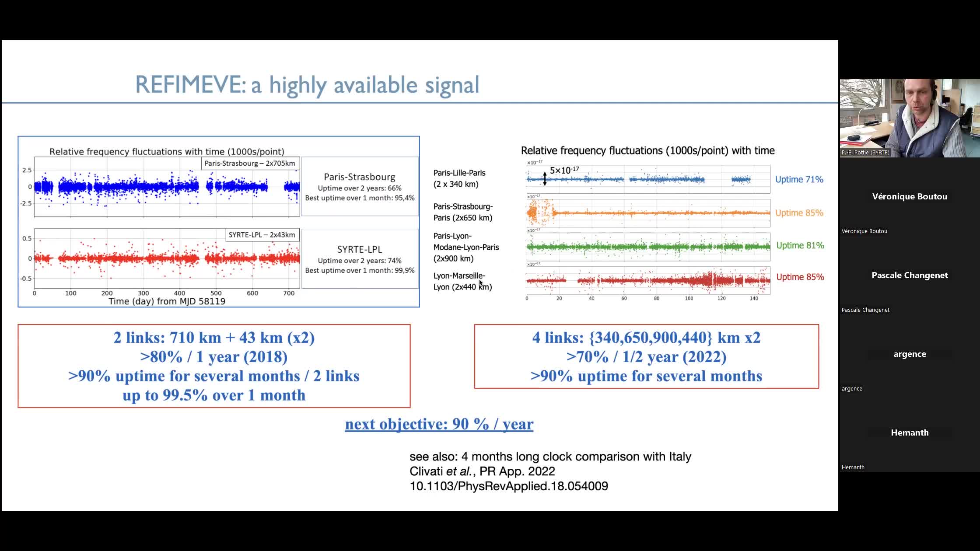This screenshot has height=551, width=980.
Task: Click the red Lyon-Marseille-Lyon data strip
Action: coord(647,280)
